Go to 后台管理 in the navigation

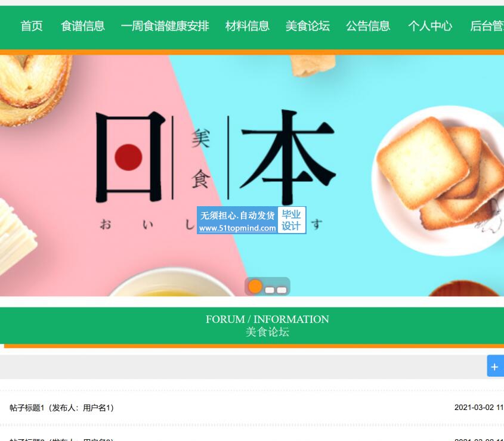(487, 26)
